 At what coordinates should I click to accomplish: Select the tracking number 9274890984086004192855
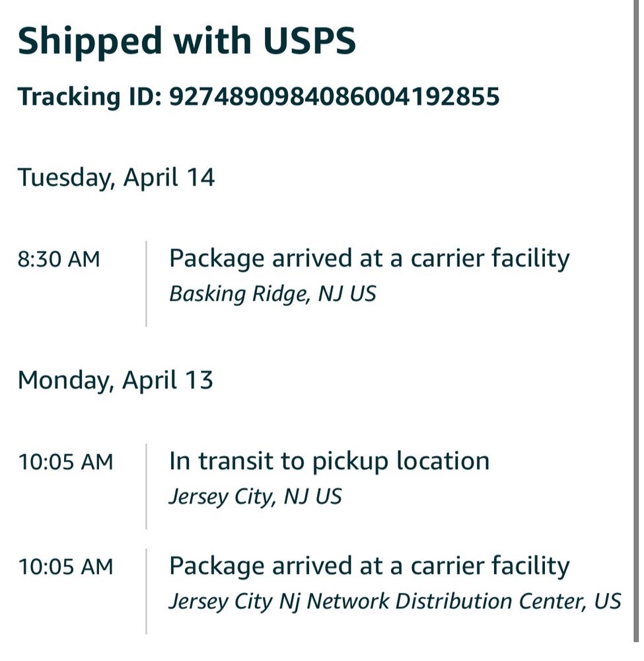click(x=334, y=97)
